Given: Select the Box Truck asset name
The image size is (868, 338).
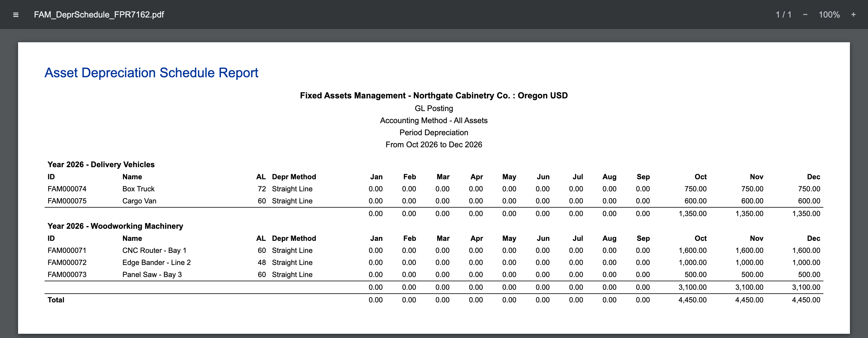Looking at the screenshot, I should (138, 189).
